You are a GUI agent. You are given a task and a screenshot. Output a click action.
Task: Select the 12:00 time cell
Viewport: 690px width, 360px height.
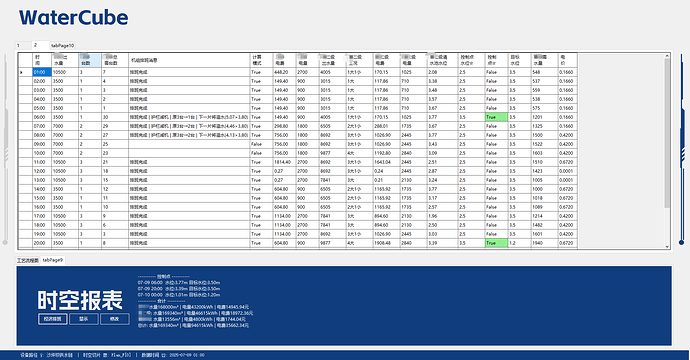coord(42,171)
